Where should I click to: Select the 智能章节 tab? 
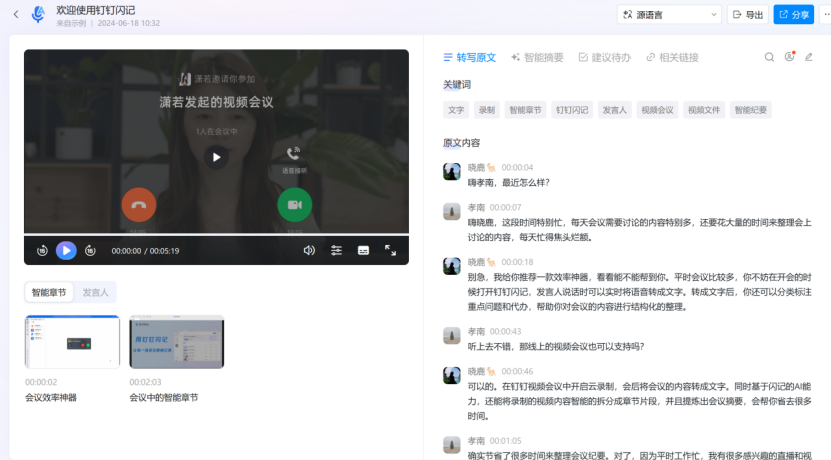[49, 293]
